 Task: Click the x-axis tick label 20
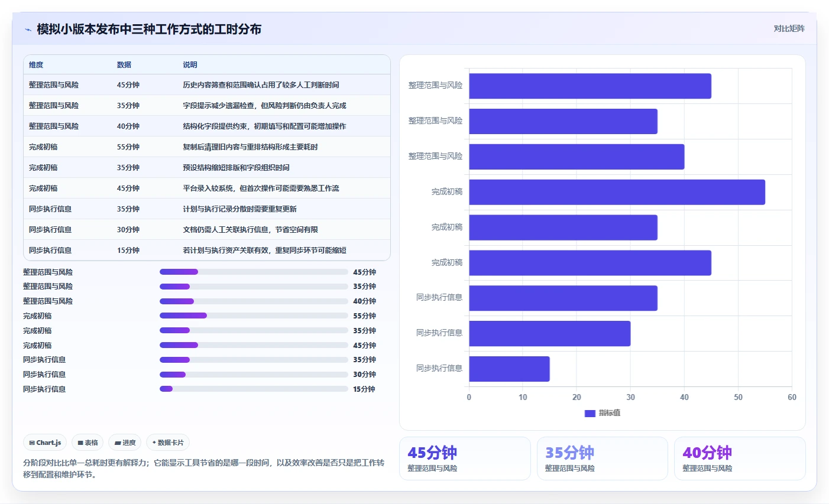click(577, 397)
